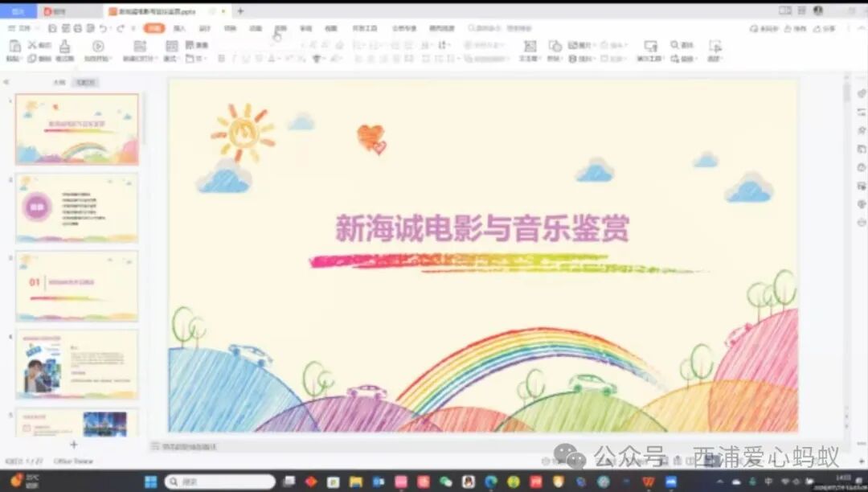Switch to the Slide Show ribbon tab

[x=280, y=28]
